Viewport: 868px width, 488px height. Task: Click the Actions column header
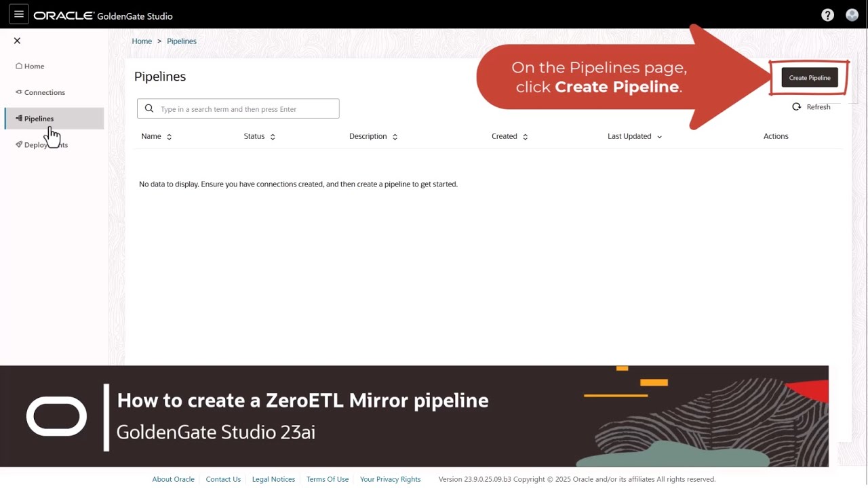point(776,136)
